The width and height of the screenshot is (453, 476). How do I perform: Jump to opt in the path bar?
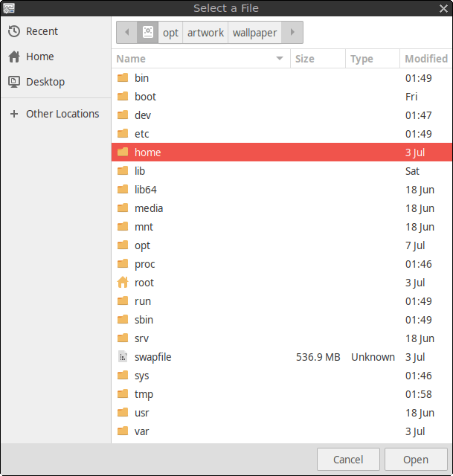click(x=170, y=32)
